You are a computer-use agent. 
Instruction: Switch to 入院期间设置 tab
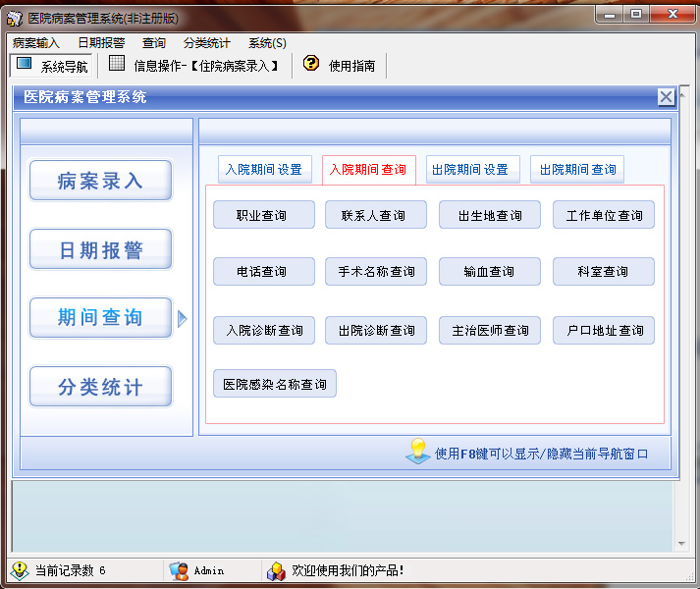[265, 169]
